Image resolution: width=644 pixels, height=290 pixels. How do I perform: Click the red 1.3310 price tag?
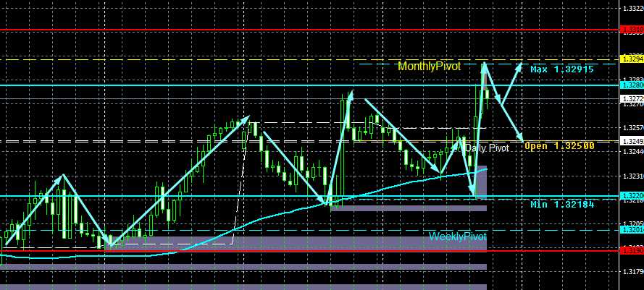point(632,30)
